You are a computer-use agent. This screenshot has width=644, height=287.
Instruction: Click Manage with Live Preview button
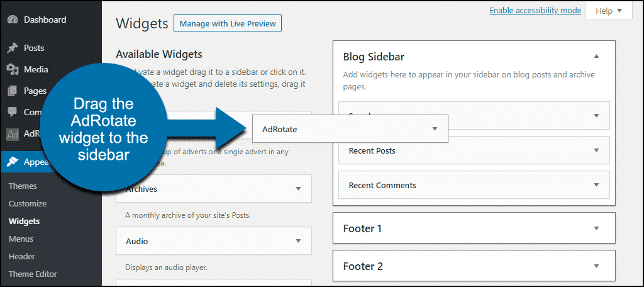(x=228, y=23)
